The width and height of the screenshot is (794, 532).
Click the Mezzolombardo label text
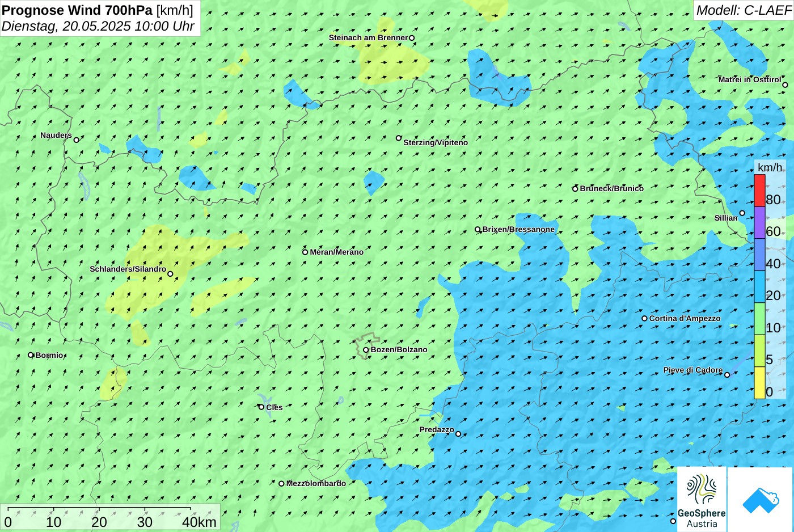[316, 484]
